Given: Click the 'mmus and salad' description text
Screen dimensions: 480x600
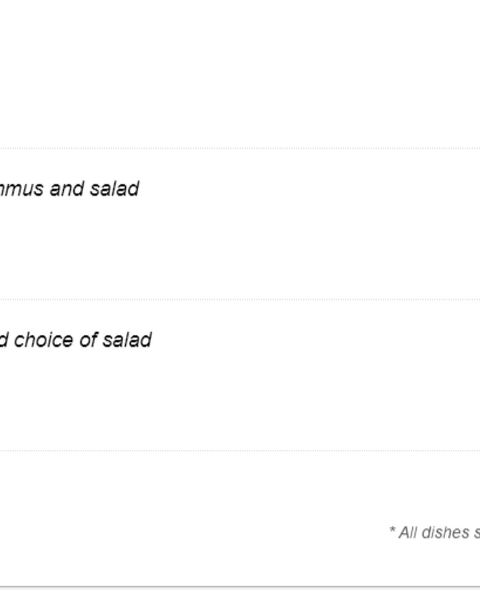Looking at the screenshot, I should tap(69, 189).
